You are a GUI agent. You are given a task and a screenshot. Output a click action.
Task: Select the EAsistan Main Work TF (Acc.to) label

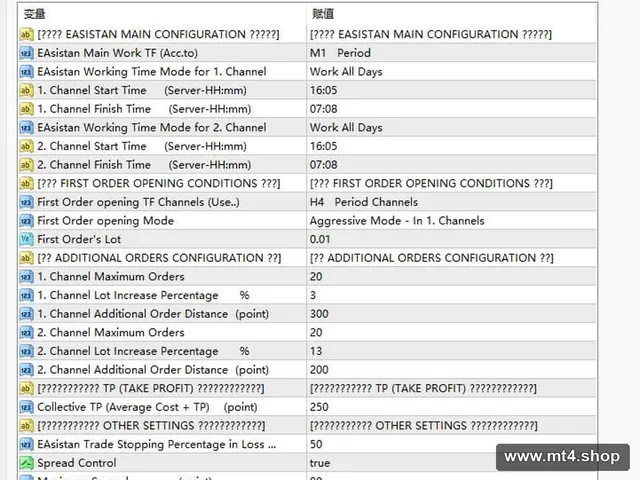pyautogui.click(x=118, y=53)
